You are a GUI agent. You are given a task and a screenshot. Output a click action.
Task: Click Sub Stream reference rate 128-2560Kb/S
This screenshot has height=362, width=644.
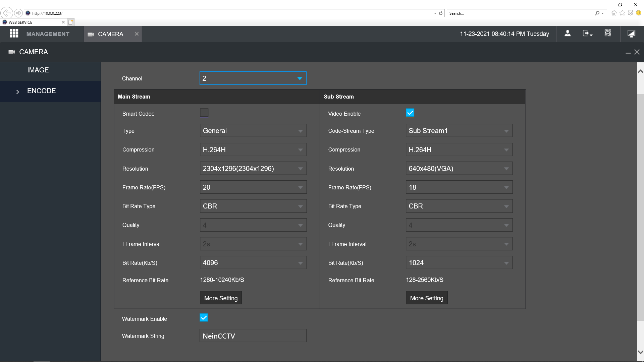(x=425, y=280)
